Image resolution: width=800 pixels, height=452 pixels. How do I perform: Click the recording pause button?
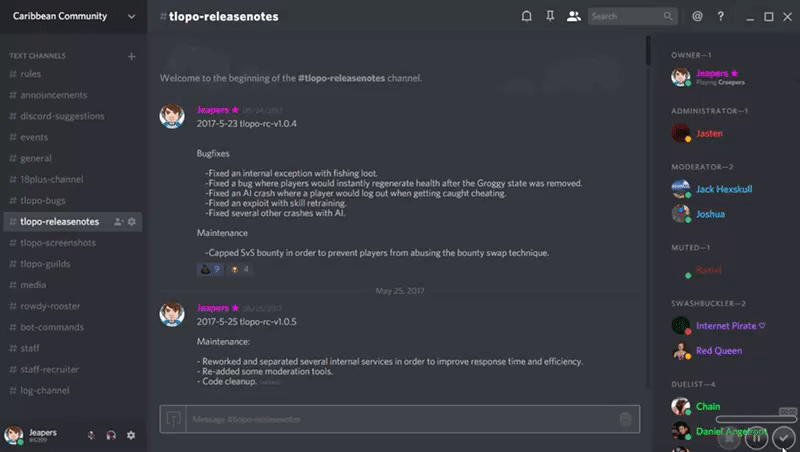[x=758, y=437]
